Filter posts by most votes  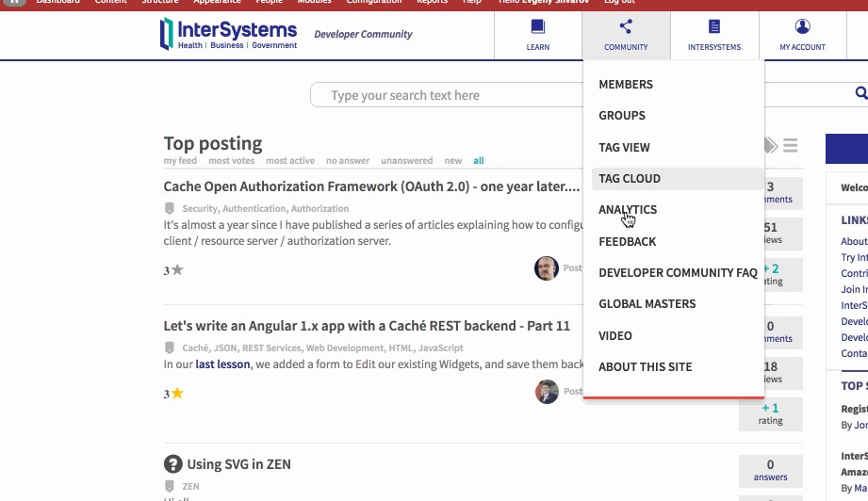pos(232,161)
